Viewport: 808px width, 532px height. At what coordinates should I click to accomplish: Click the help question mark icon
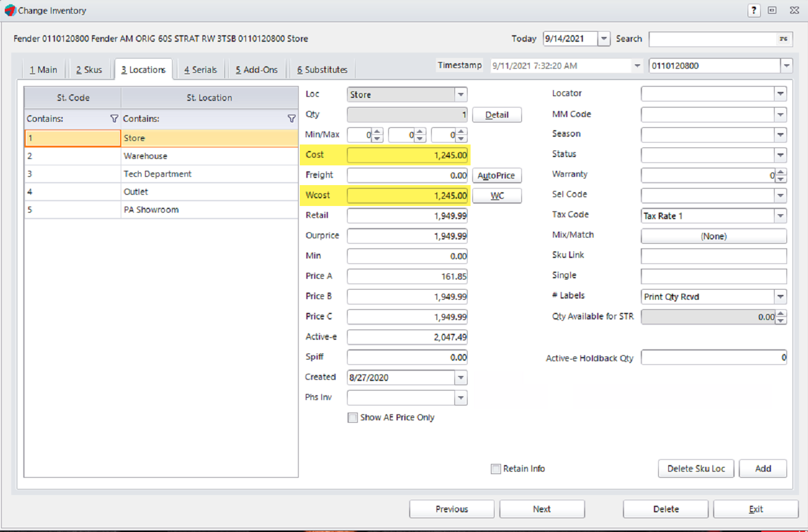pos(754,10)
